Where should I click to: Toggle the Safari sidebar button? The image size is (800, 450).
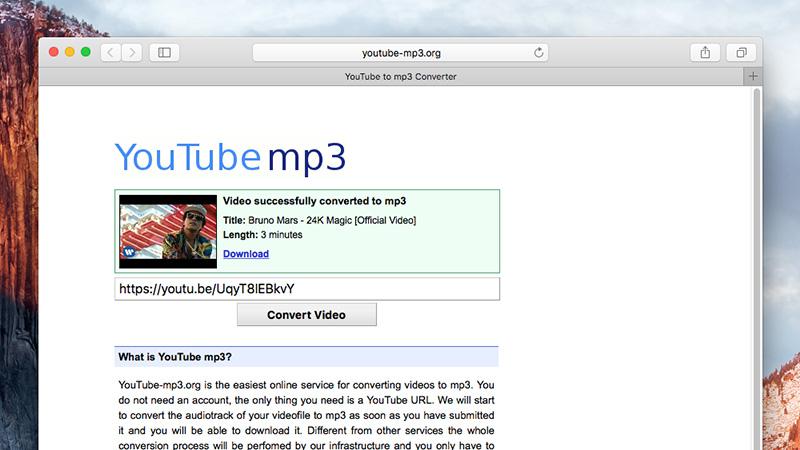(x=164, y=53)
